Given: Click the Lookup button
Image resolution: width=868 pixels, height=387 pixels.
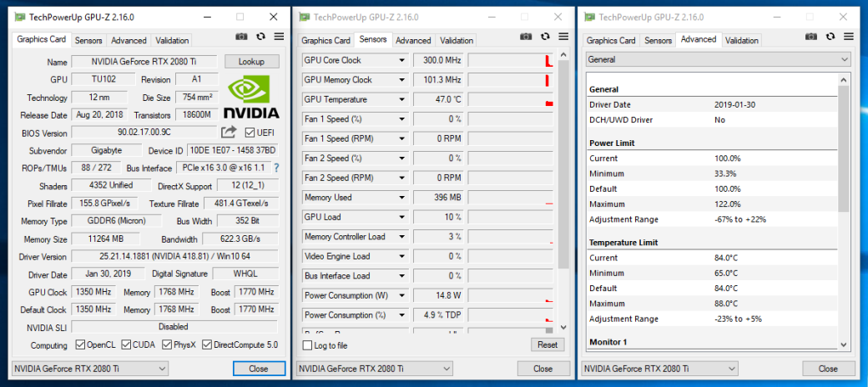Looking at the screenshot, I should point(251,62).
